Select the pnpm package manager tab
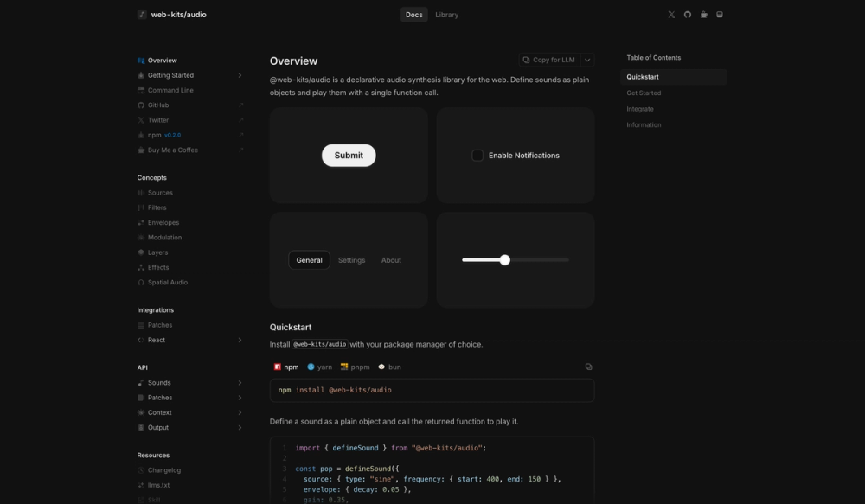This screenshot has height=504, width=865. click(355, 367)
